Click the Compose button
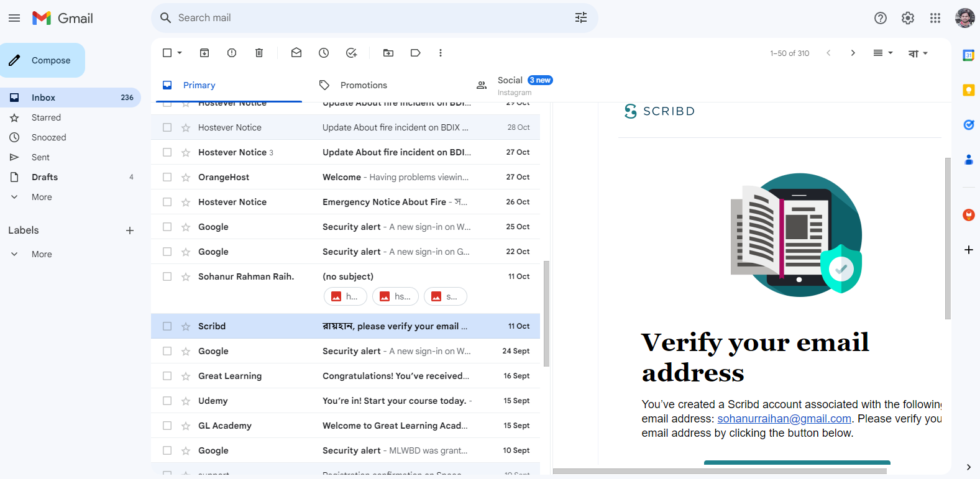Viewport: 980px width, 479px height. click(42, 60)
